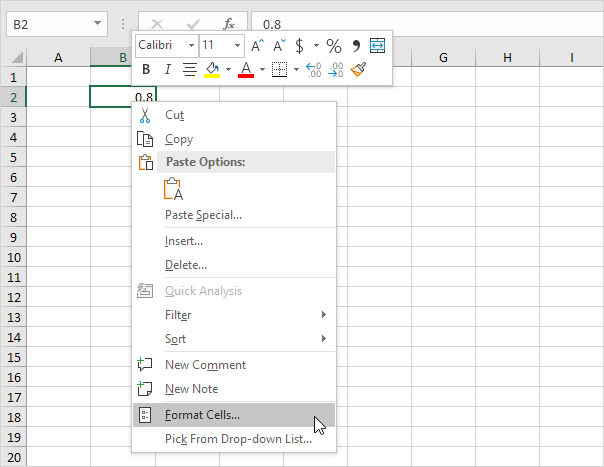This screenshot has width=604, height=467.
Task: Toggle center alignment in mini toolbar
Action: click(189, 69)
